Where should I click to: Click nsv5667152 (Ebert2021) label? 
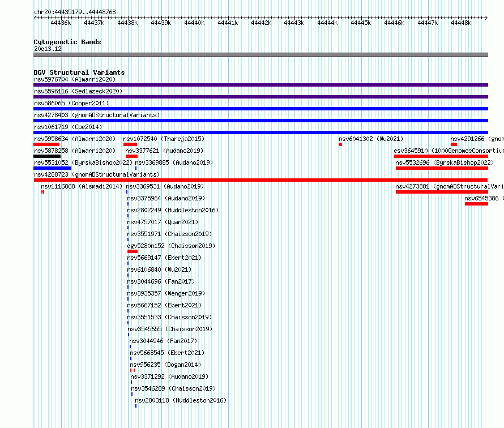pos(164,305)
